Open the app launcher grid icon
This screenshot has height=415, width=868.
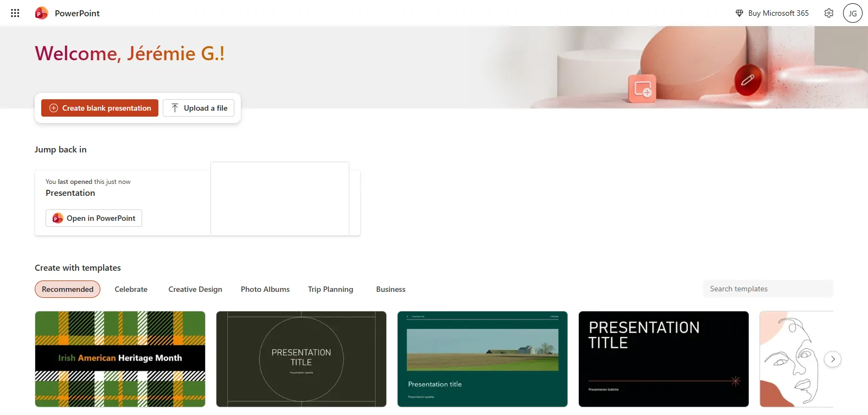[15, 13]
